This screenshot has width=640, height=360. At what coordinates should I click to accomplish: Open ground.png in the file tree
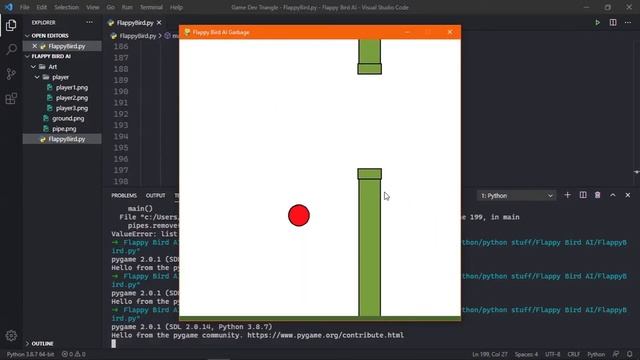tap(68, 118)
